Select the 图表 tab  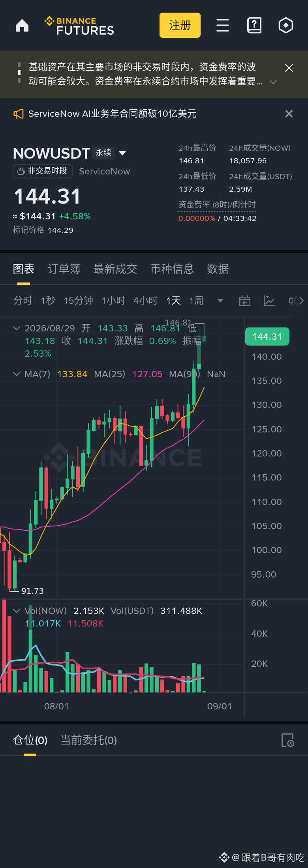tap(24, 269)
